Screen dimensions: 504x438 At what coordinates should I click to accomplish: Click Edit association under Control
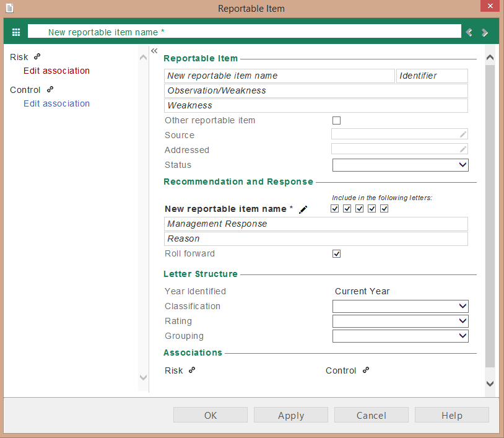[x=56, y=103]
